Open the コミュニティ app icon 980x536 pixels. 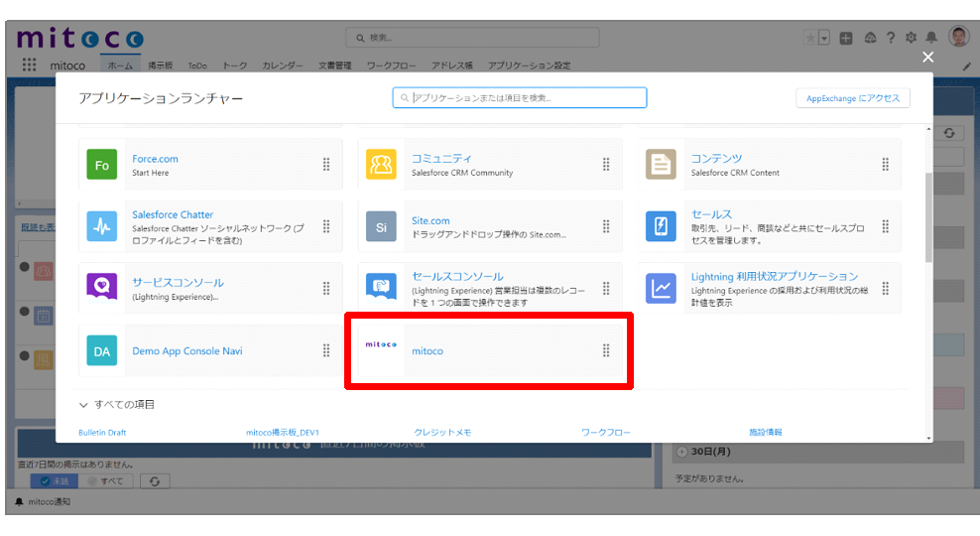381,165
